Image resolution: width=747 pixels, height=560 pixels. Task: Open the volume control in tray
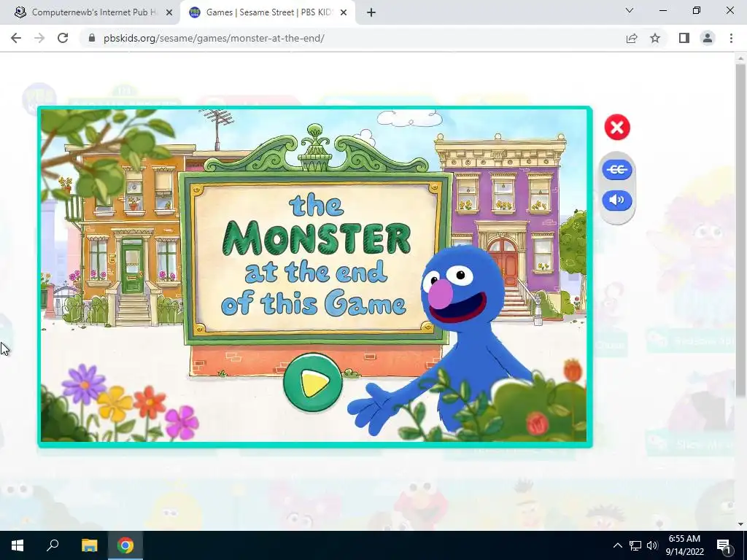click(x=652, y=545)
